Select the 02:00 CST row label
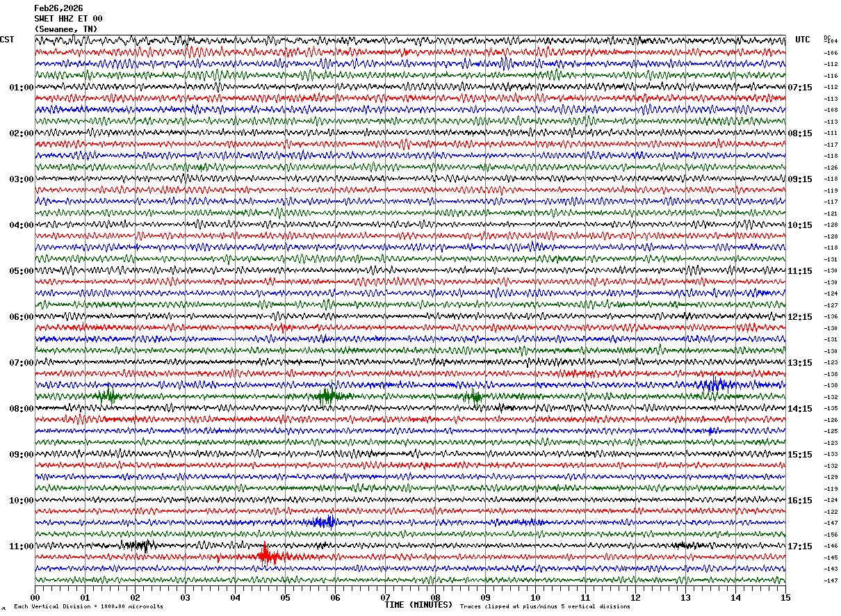 [21, 133]
